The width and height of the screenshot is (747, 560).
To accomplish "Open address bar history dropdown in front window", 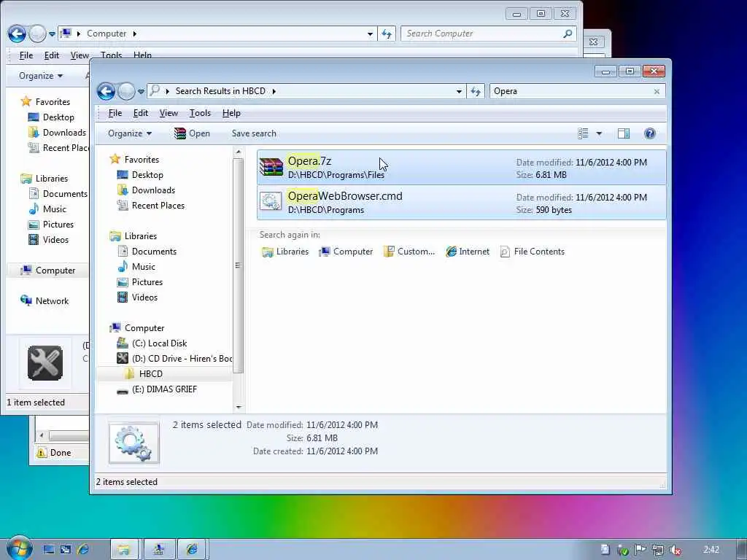I will (x=458, y=91).
